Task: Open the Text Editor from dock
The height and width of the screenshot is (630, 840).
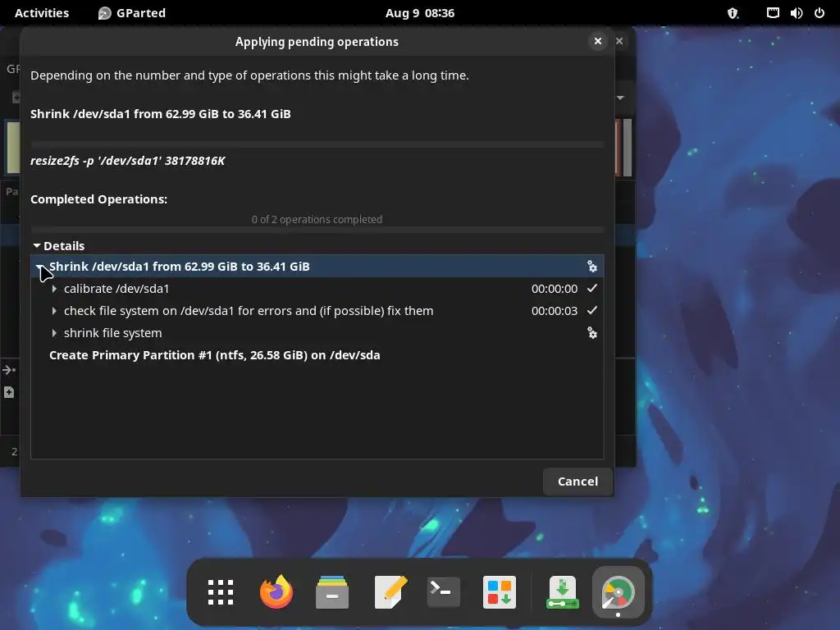Action: coord(390,592)
